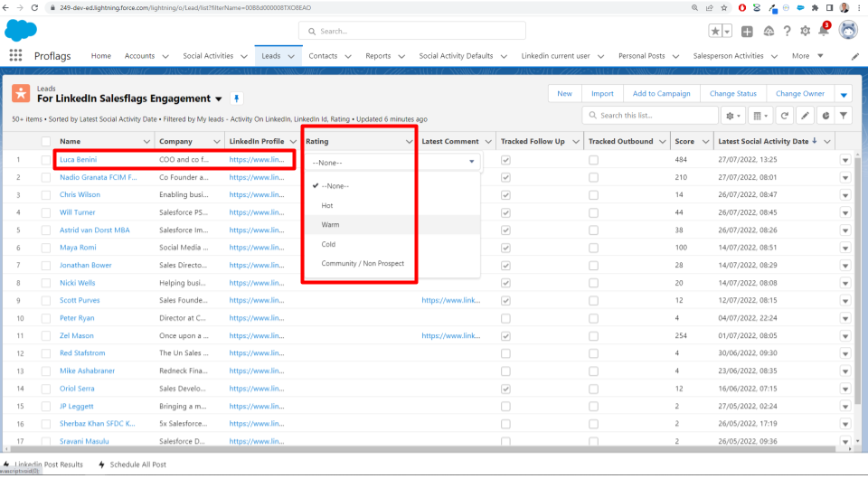This screenshot has height=488, width=868.
Task: Open Score column header menu chevron
Action: point(705,142)
